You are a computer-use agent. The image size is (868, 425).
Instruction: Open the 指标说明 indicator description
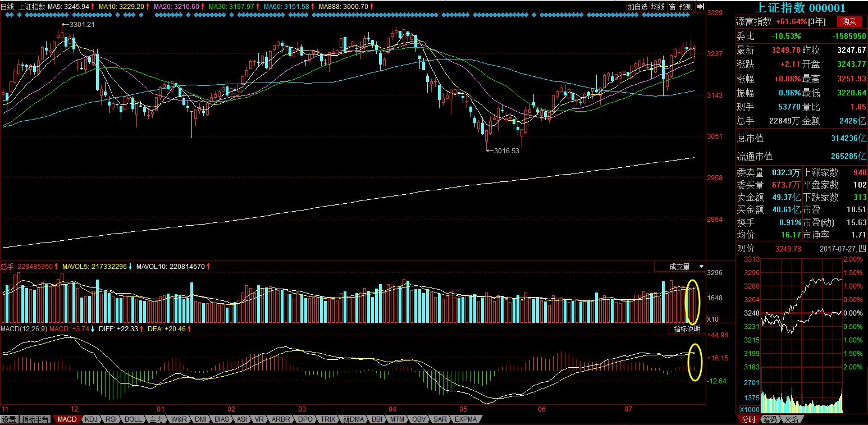[x=688, y=329]
